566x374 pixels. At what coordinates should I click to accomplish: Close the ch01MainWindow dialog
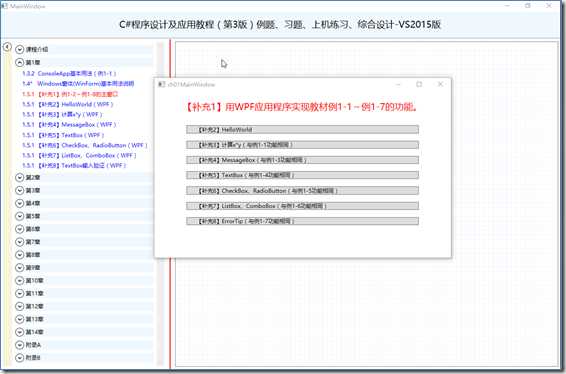pos(440,84)
